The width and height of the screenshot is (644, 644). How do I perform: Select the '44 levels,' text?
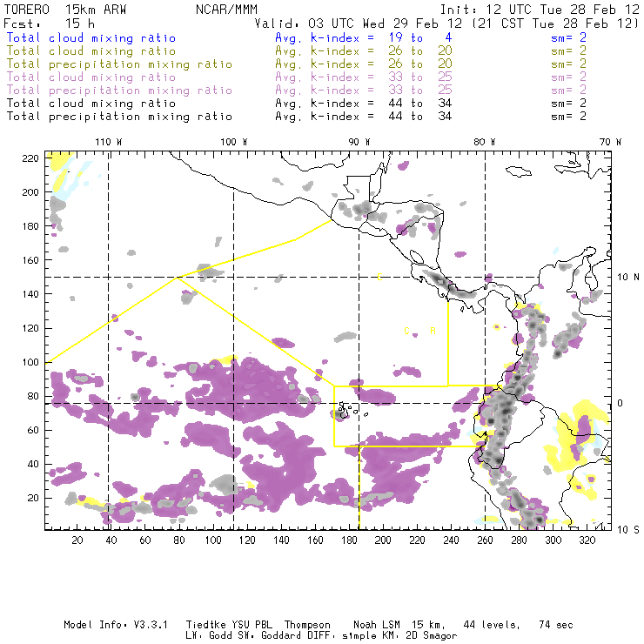click(492, 625)
